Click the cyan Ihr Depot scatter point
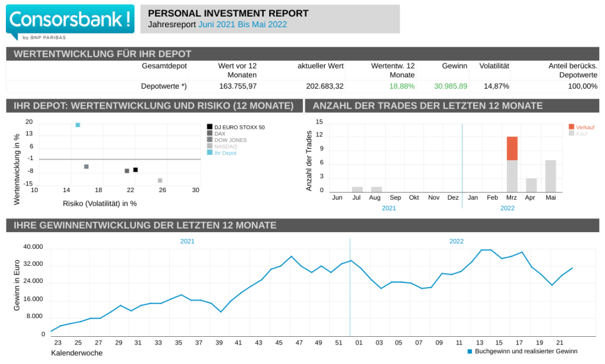Screen dimensions: 605x364 77,125
